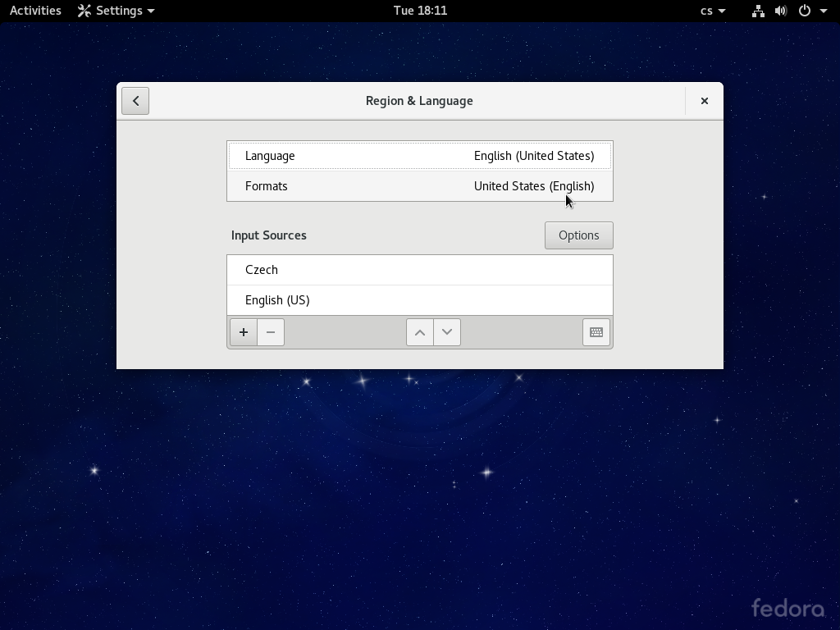This screenshot has width=840, height=630.
Task: Open network status icon in top bar
Action: pyautogui.click(x=758, y=11)
